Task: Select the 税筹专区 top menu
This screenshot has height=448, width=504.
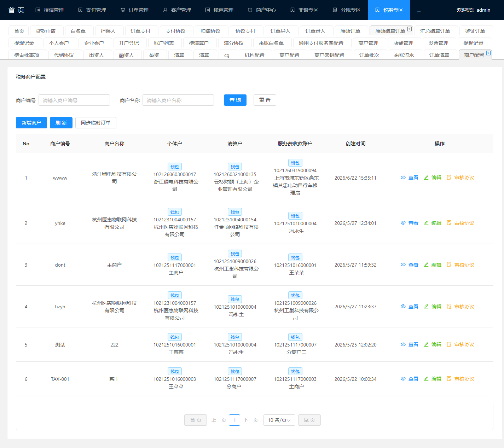Action: tap(389, 10)
